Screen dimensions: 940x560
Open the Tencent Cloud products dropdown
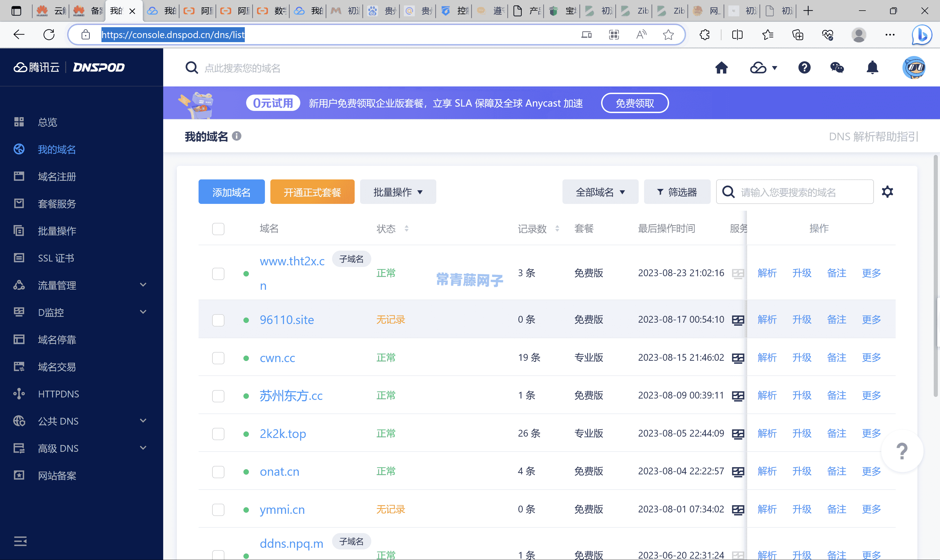(763, 68)
